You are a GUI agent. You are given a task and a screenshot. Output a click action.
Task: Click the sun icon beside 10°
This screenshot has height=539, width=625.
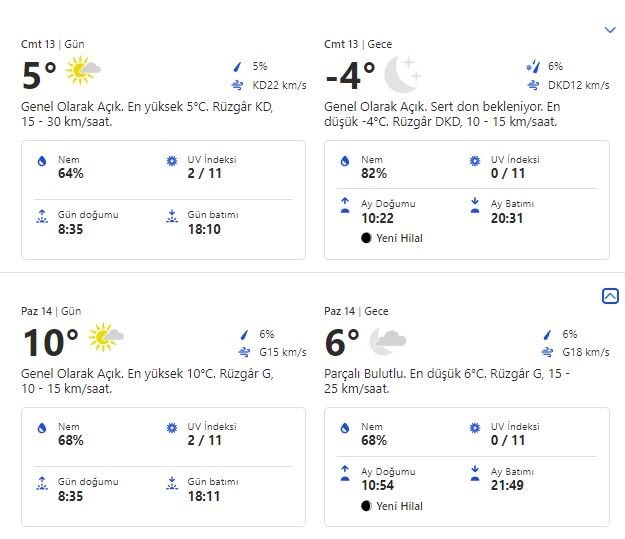coord(106,338)
